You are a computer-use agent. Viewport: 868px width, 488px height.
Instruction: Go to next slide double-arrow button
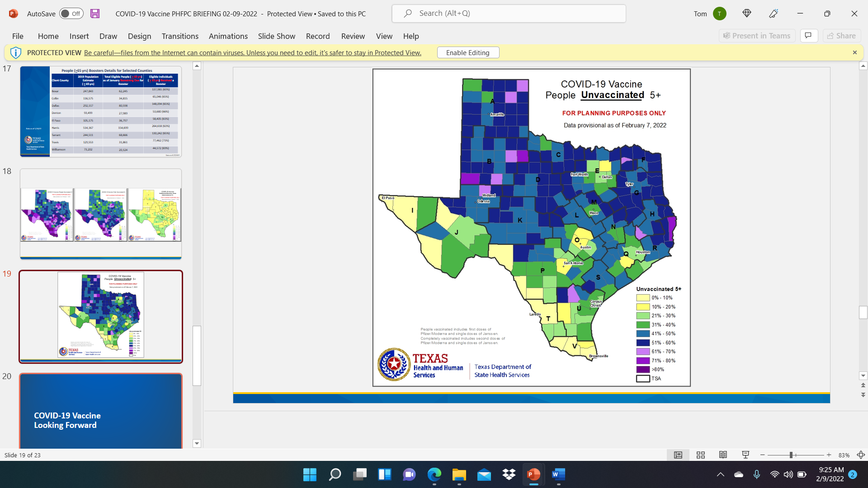pos(863,395)
